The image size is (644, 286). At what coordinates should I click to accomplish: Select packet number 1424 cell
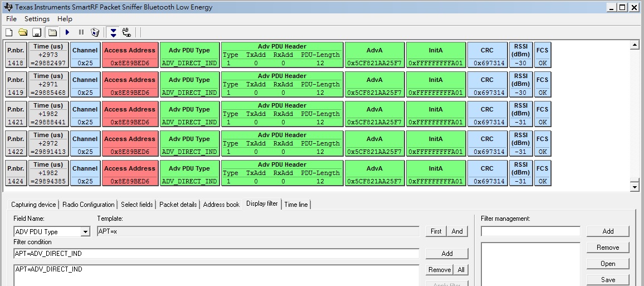[x=16, y=173]
